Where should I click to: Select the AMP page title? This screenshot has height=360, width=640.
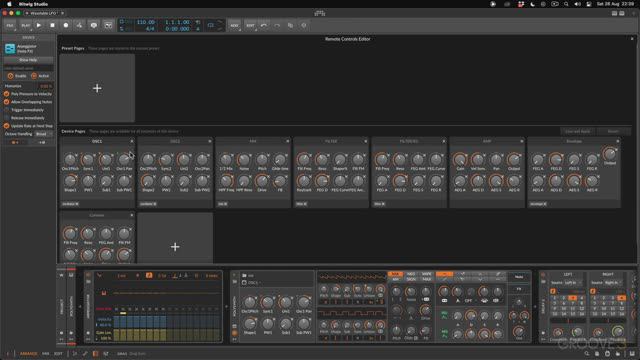coord(487,141)
